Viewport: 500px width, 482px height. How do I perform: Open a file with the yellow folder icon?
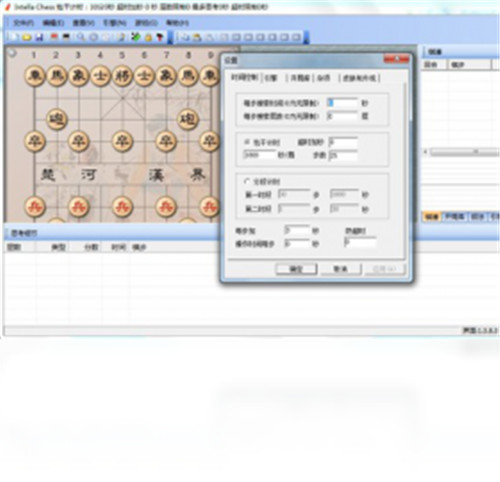pos(27,37)
